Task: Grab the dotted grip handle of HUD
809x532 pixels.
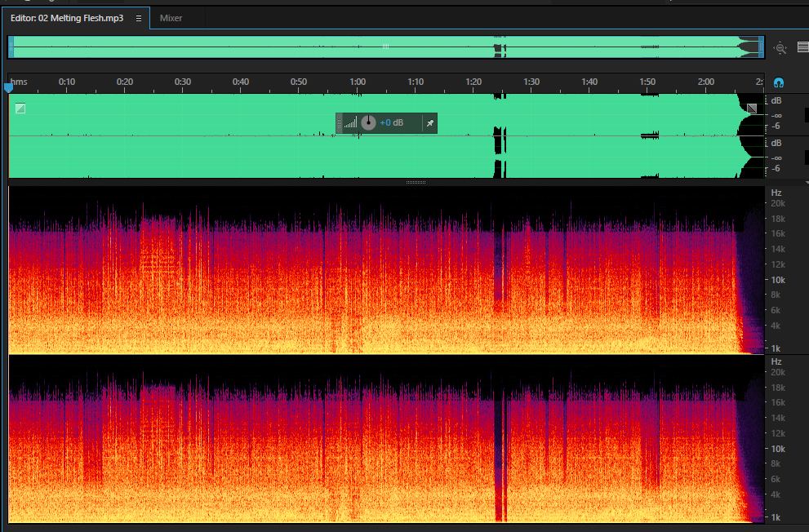Action: click(339, 123)
